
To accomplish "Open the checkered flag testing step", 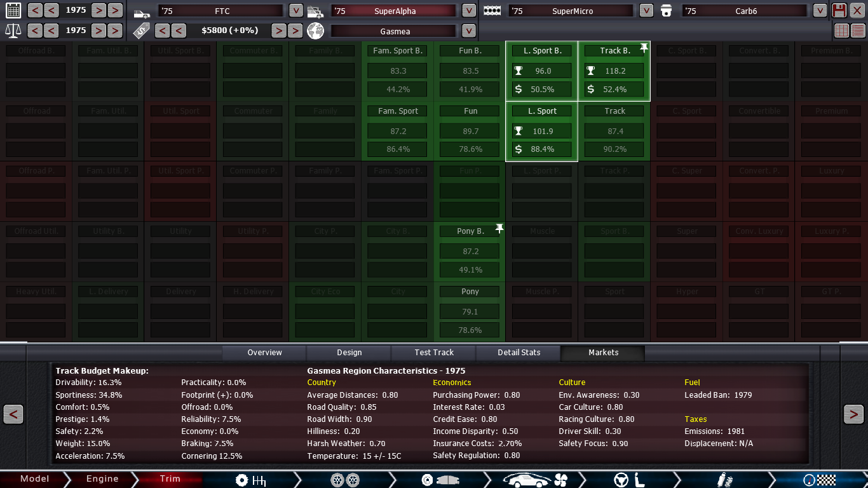I will (819, 480).
